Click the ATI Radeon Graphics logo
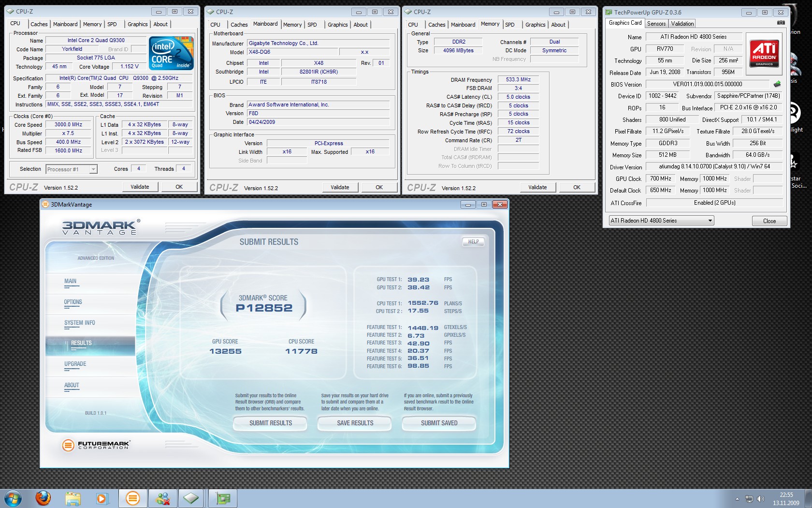Screen dimensions: 812x508 [x=764, y=53]
